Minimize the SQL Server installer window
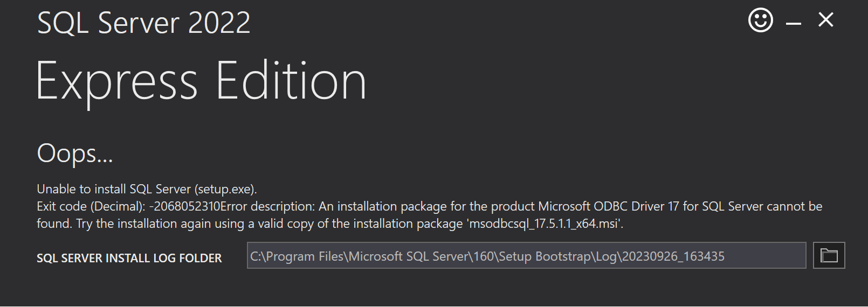868x307 pixels. [x=793, y=23]
